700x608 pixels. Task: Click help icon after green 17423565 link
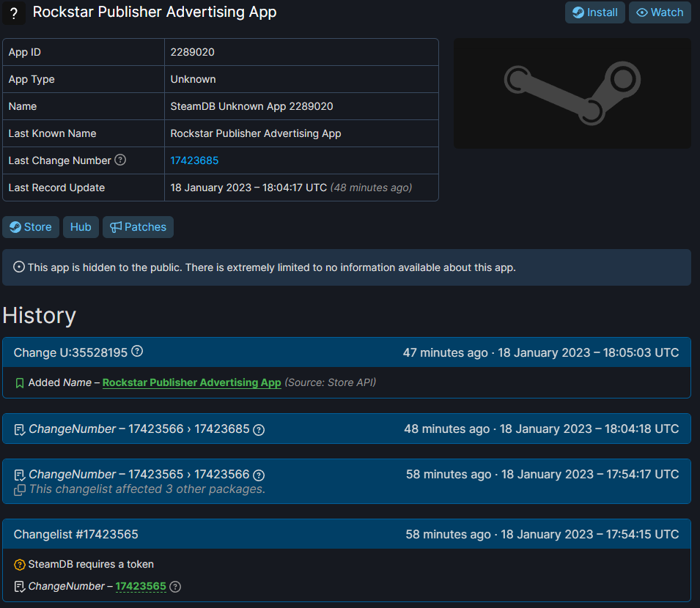point(175,587)
